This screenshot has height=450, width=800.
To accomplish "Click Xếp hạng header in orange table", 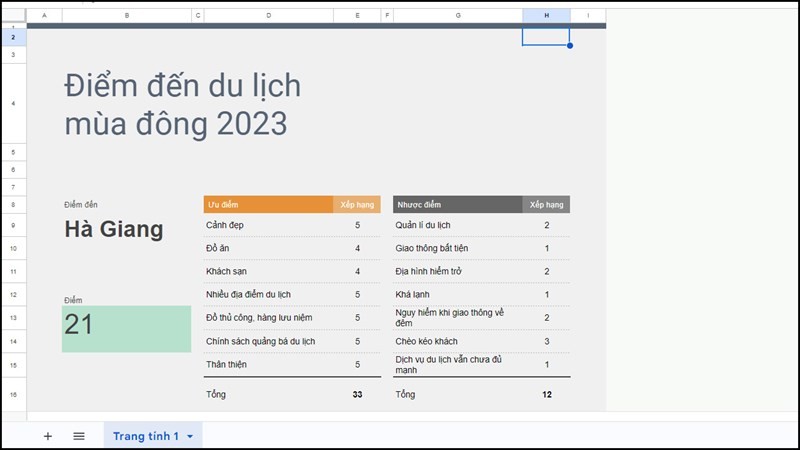I will point(357,205).
